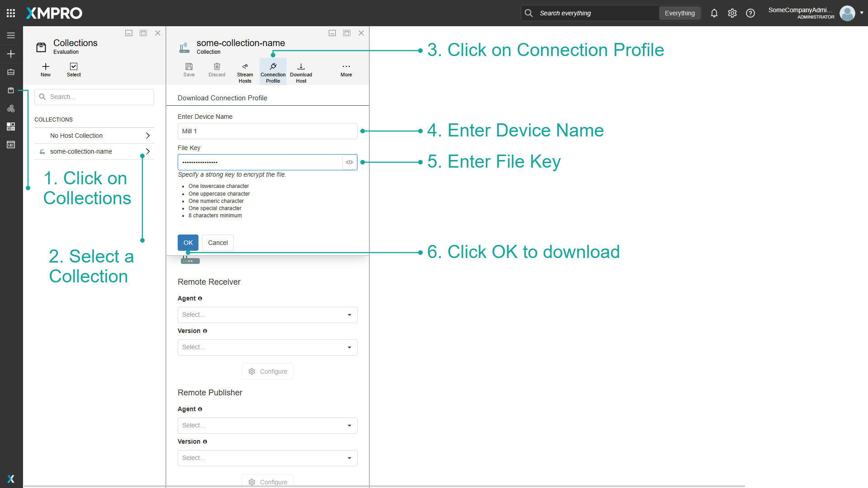Expand the hamburger side menu
The image size is (868, 488).
pyautogui.click(x=11, y=35)
